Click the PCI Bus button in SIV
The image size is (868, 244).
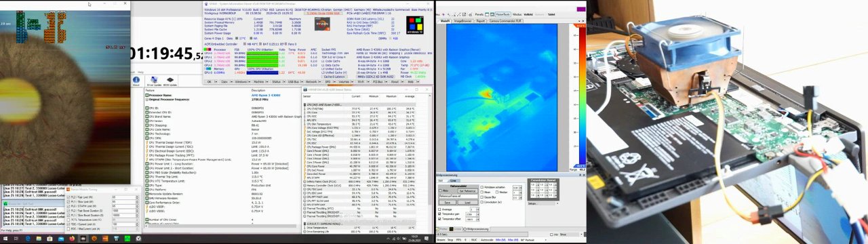378,82
